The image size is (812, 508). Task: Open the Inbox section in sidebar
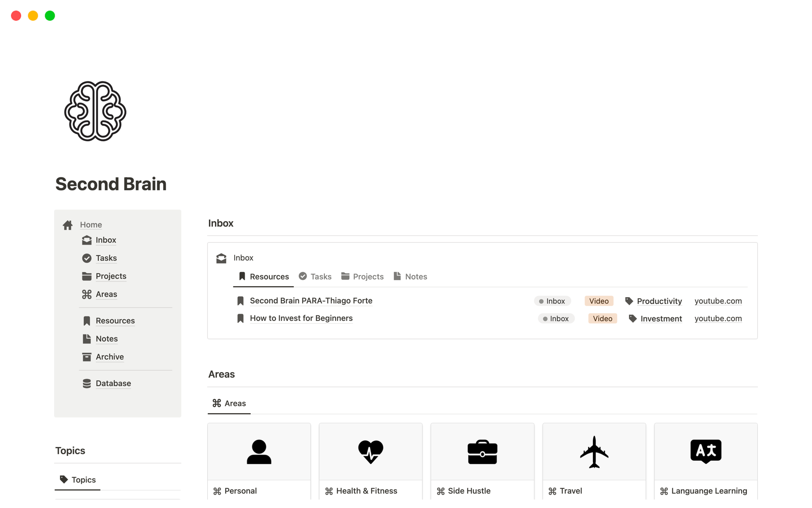coord(105,239)
